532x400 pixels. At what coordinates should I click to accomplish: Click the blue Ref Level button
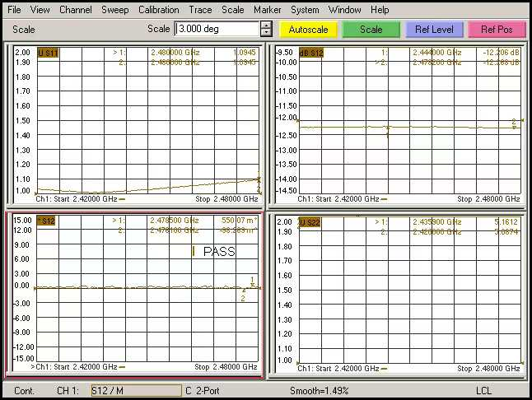(x=434, y=29)
